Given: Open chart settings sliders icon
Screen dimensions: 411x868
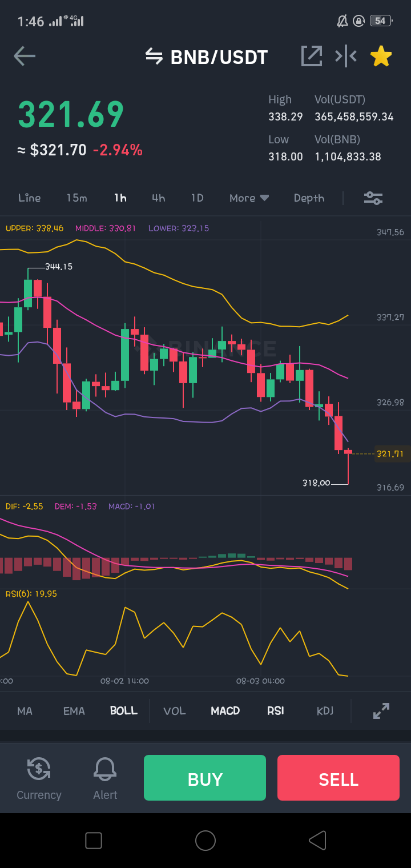Looking at the screenshot, I should coord(373,198).
